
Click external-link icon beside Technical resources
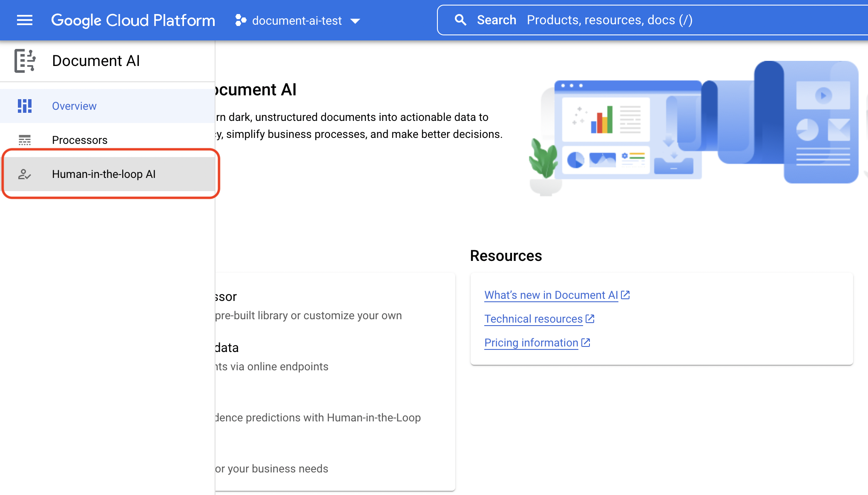coord(590,319)
